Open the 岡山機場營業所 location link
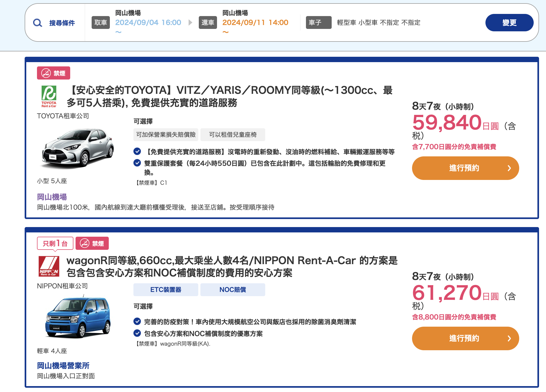 point(63,366)
